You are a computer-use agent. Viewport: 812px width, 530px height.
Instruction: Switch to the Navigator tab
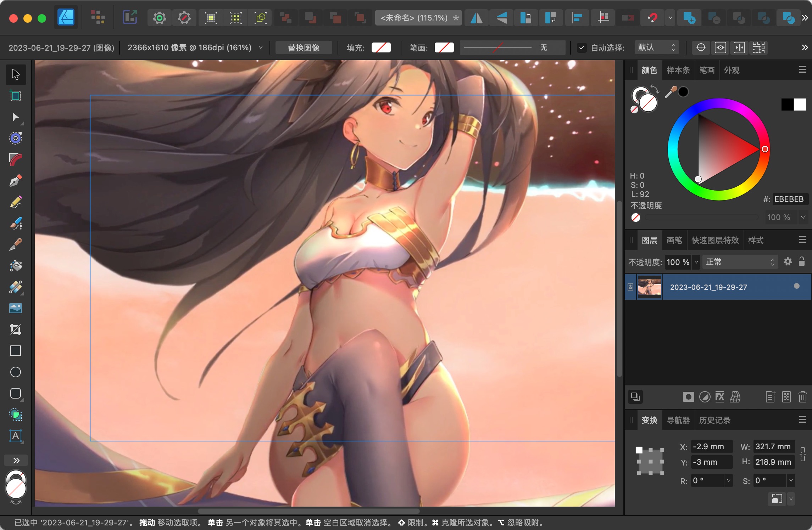tap(678, 420)
